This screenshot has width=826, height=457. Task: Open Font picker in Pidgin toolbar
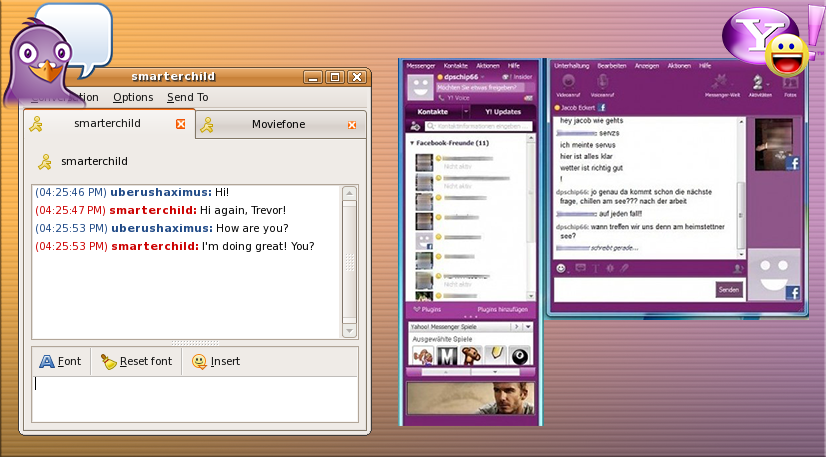click(x=60, y=361)
